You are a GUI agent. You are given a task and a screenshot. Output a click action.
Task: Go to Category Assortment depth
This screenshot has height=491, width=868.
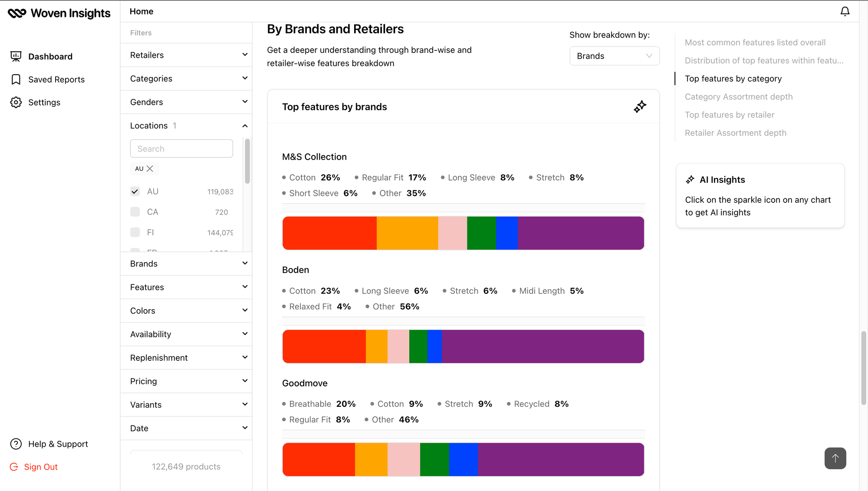738,97
